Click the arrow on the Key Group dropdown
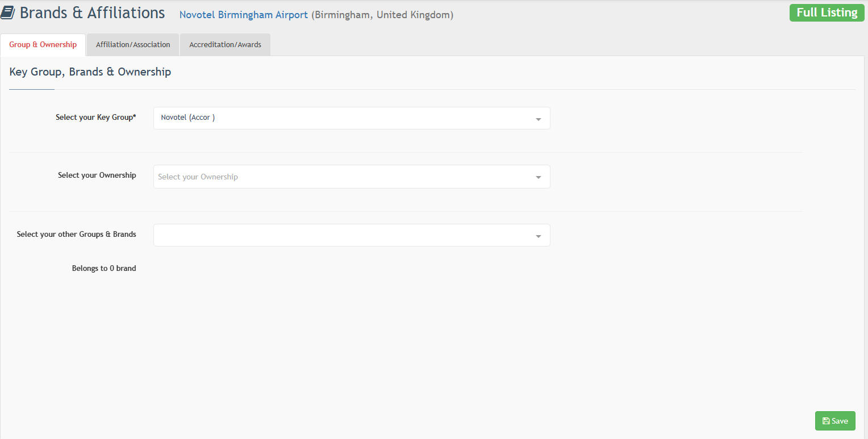868x439 pixels. (538, 119)
